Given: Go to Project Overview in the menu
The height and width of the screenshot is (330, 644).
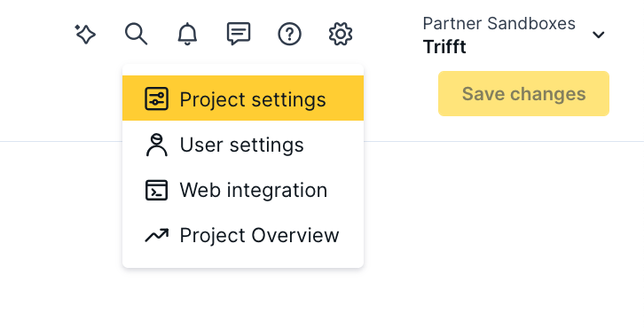Looking at the screenshot, I should (243, 235).
